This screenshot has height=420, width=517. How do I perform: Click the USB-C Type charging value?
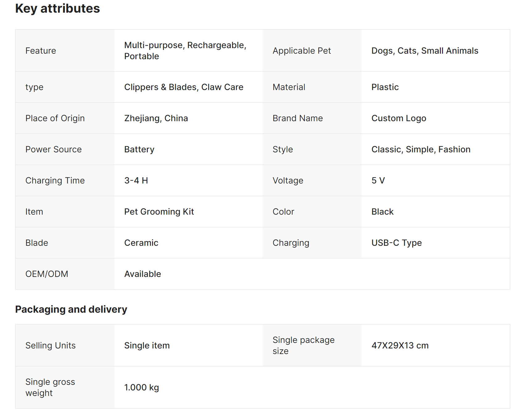[x=396, y=243]
